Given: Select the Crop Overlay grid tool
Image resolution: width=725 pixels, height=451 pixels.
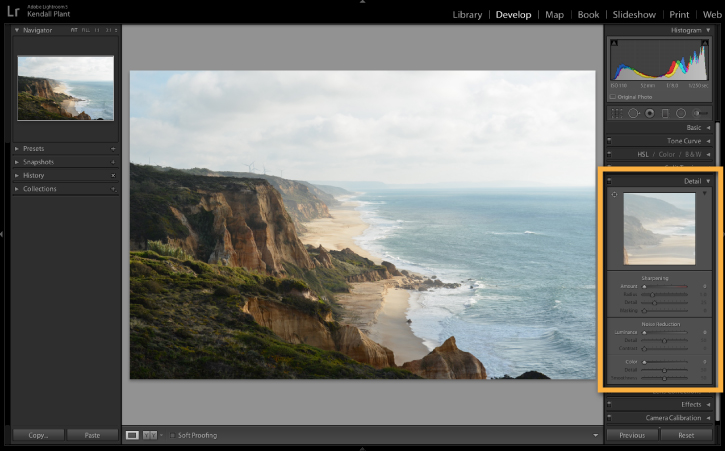Looking at the screenshot, I should point(617,113).
